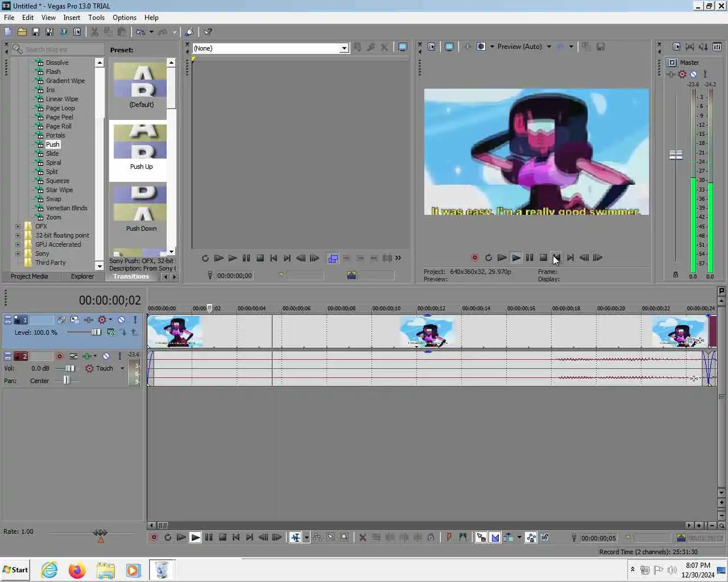Select the Envelope Edit tool below timeline
728x582 pixels.
tap(317, 537)
